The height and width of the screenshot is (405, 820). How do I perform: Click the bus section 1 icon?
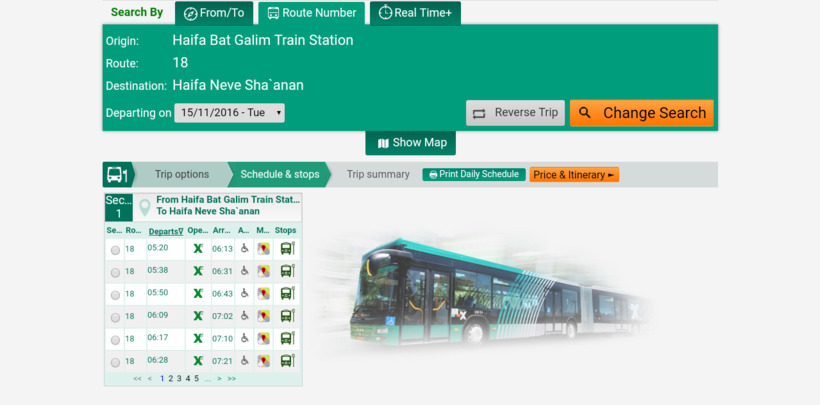click(117, 174)
